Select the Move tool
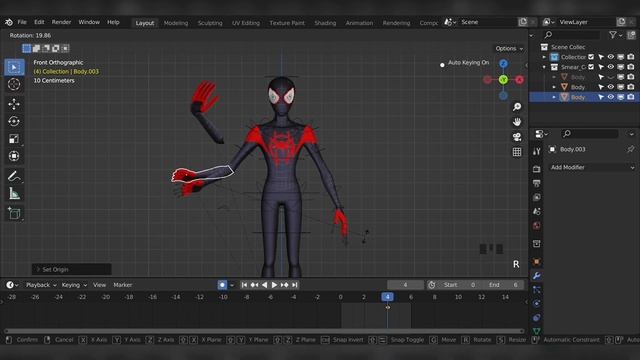Viewport: 640px width, 360px height. tap(14, 104)
